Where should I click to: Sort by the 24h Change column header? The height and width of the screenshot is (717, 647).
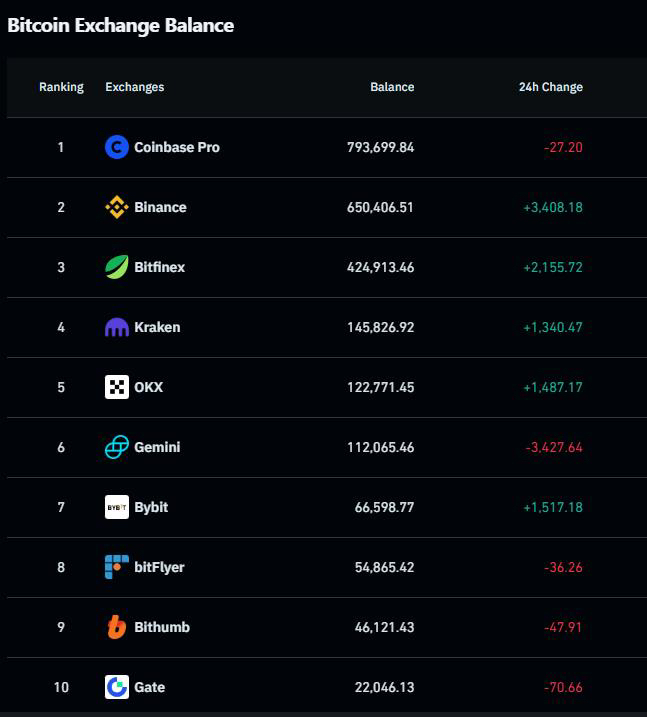tap(550, 87)
